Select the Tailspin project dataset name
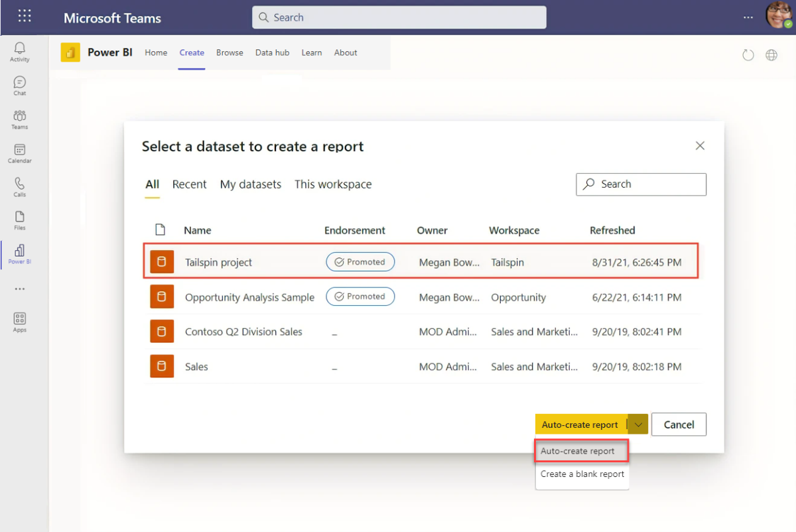This screenshot has height=532, width=796. click(219, 262)
